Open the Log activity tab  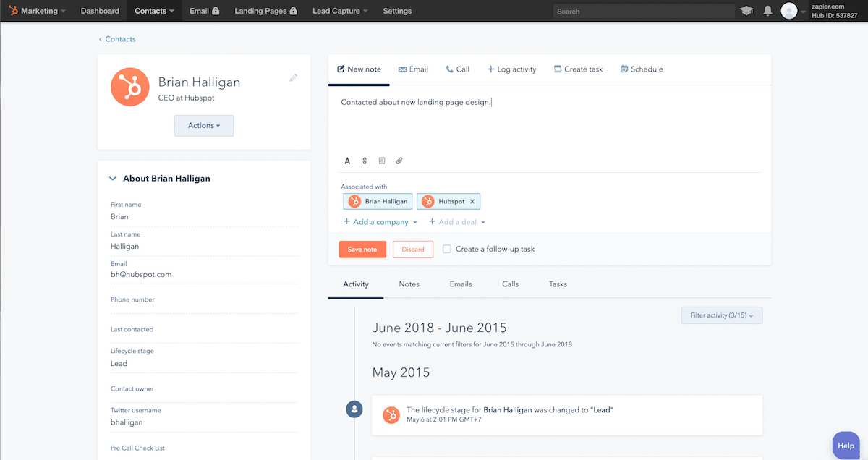point(511,69)
